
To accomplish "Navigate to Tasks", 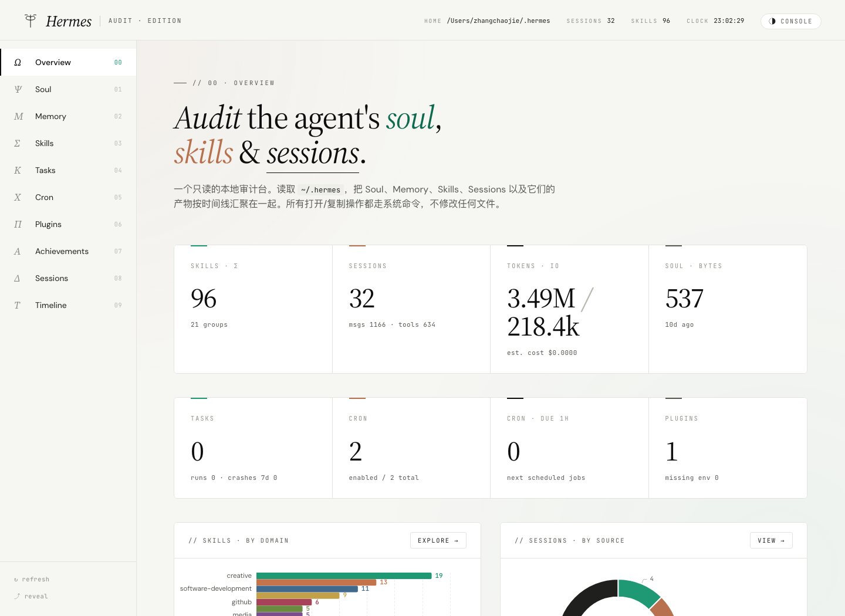I will [x=68, y=170].
